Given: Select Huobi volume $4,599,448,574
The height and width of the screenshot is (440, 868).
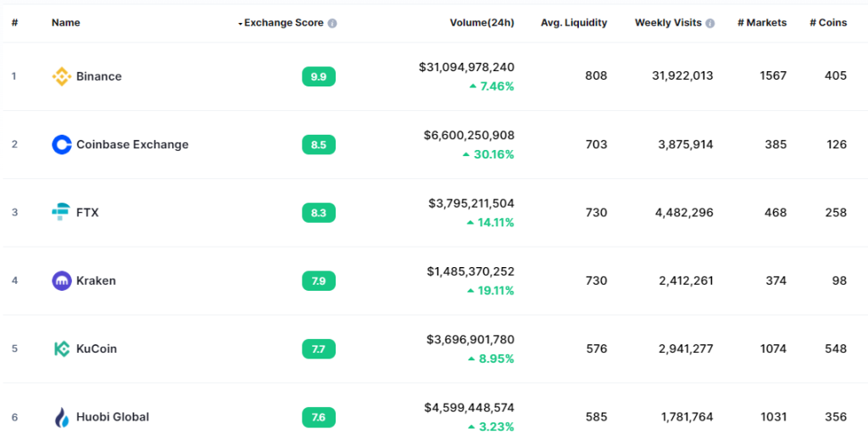Looking at the screenshot, I should coord(470,408).
